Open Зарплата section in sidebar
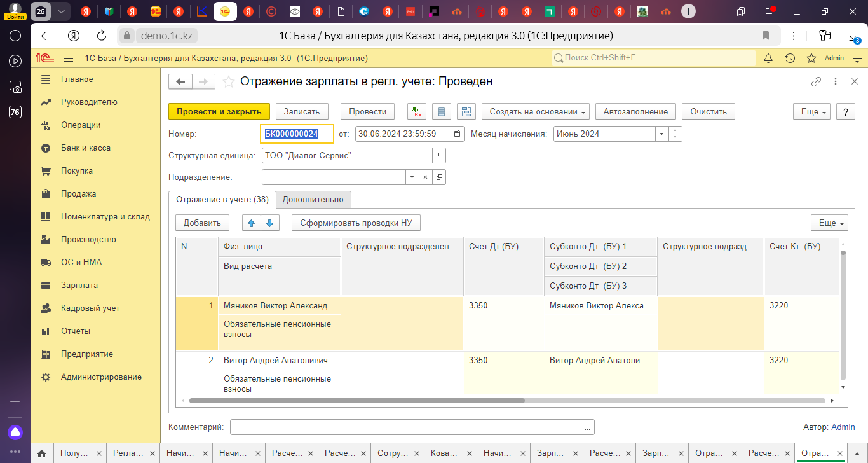 [79, 286]
